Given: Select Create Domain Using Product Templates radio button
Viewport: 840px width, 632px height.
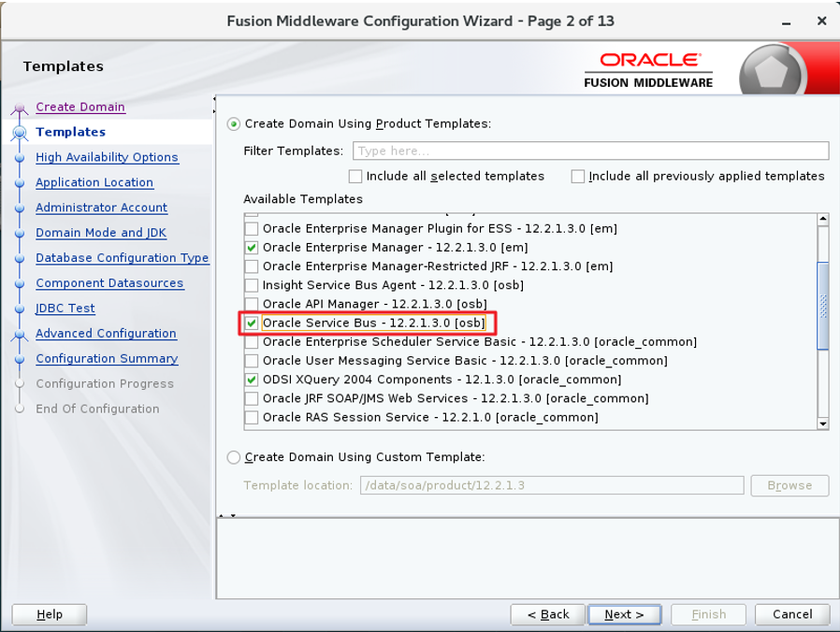Looking at the screenshot, I should click(x=234, y=124).
